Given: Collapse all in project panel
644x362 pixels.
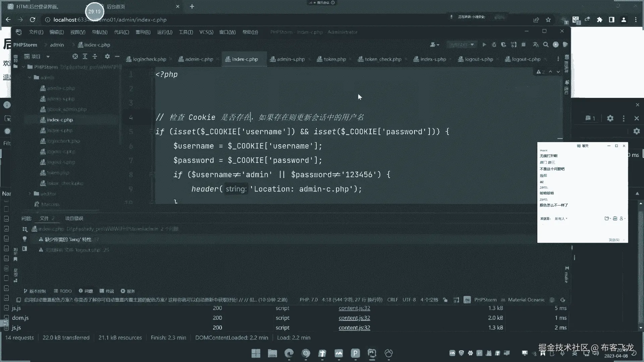Looking at the screenshot, I should point(95,57).
